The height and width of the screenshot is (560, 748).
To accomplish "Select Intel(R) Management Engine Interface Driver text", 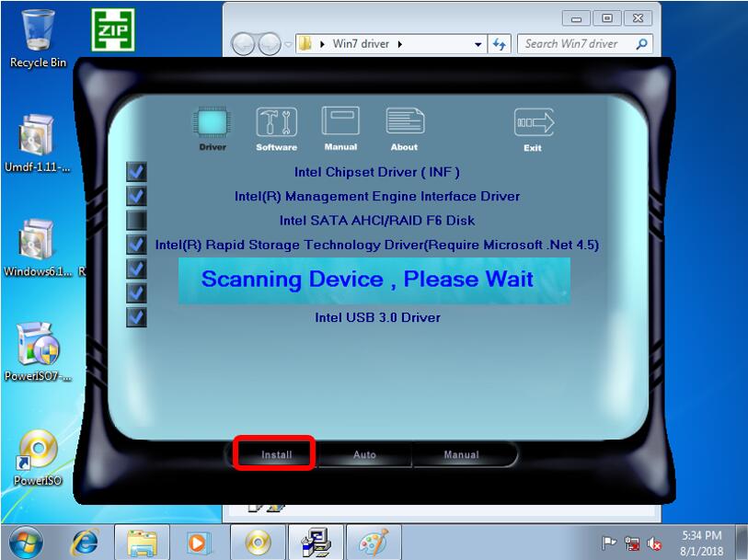I will 377,197.
